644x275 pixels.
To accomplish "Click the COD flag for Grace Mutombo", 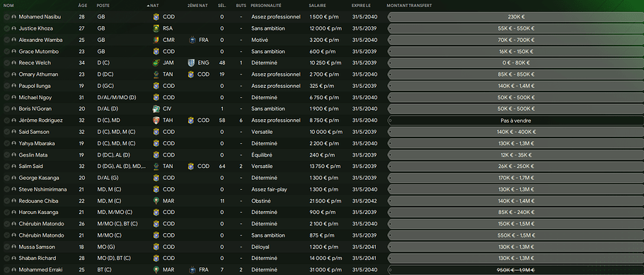I will (156, 51).
